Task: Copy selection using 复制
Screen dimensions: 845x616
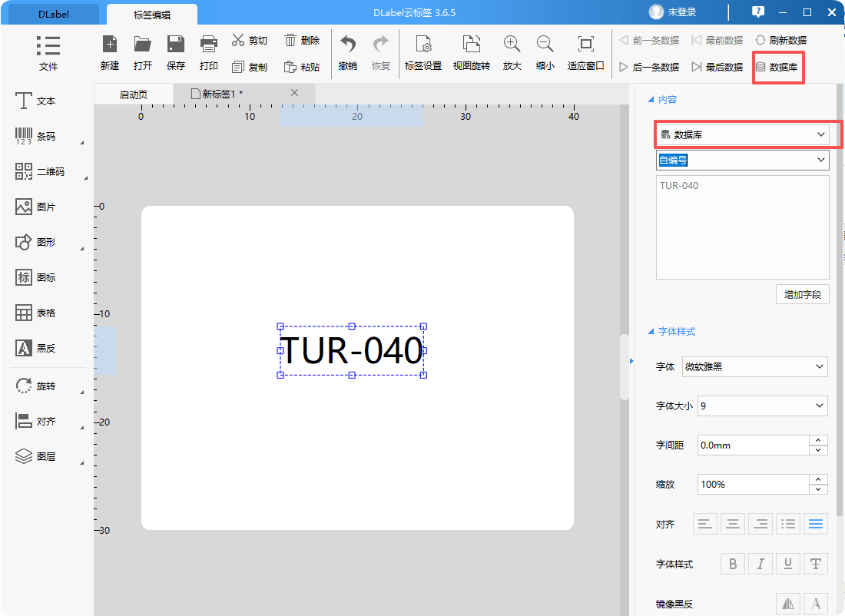Action: coord(250,67)
